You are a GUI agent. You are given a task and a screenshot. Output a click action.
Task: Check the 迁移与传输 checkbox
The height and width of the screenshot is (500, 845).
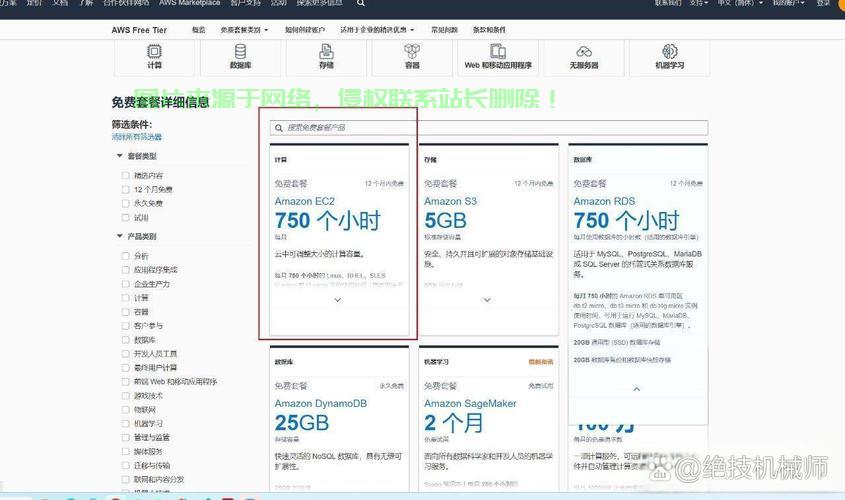pos(126,465)
